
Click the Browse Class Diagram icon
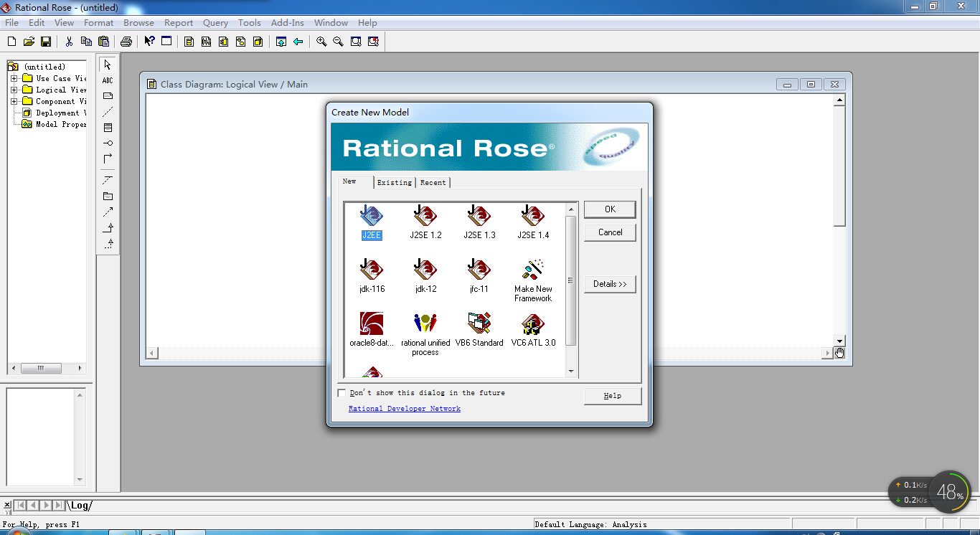point(189,42)
